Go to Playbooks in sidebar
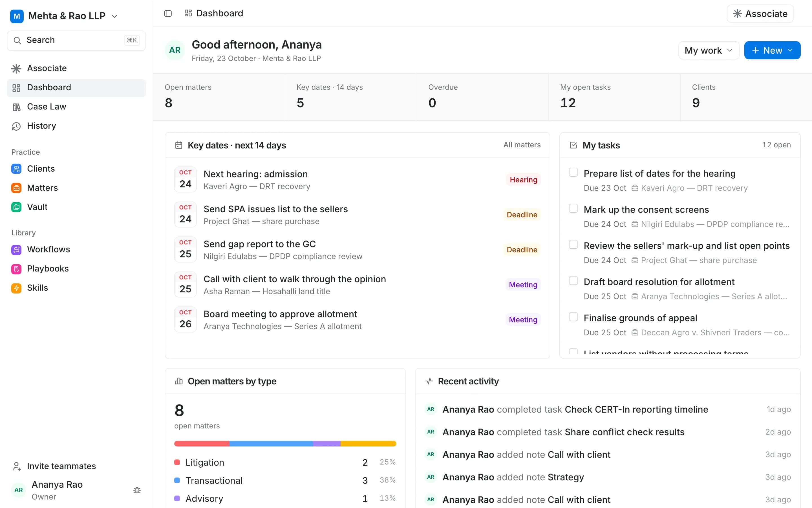Image resolution: width=812 pixels, height=508 pixels. pyautogui.click(x=76, y=269)
